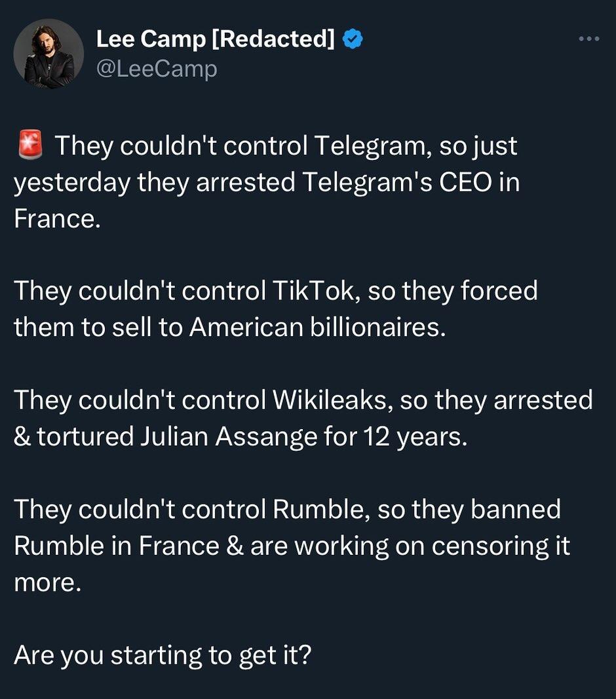The width and height of the screenshot is (616, 699).
Task: Click the word "France." ending the first paragraph
Action: [x=57, y=219]
